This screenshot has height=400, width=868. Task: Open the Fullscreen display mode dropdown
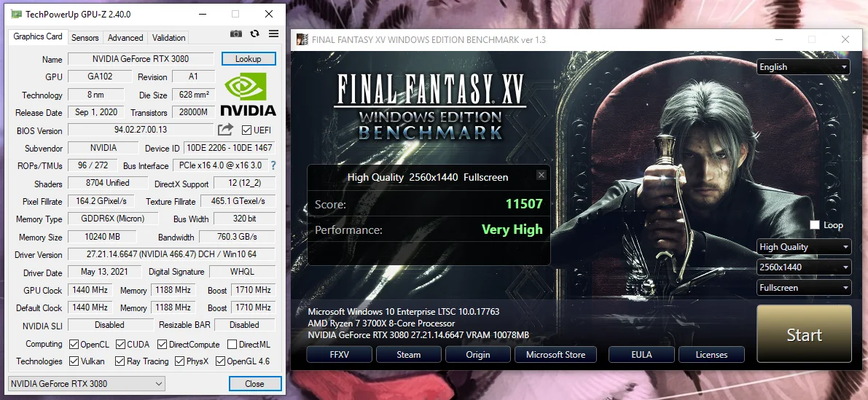coord(803,288)
